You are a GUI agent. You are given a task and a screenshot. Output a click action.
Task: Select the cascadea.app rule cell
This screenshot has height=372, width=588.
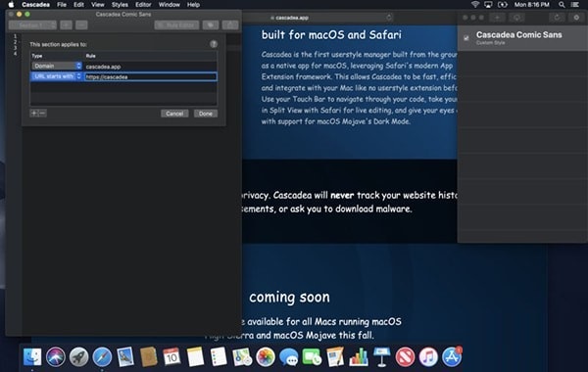(x=150, y=67)
